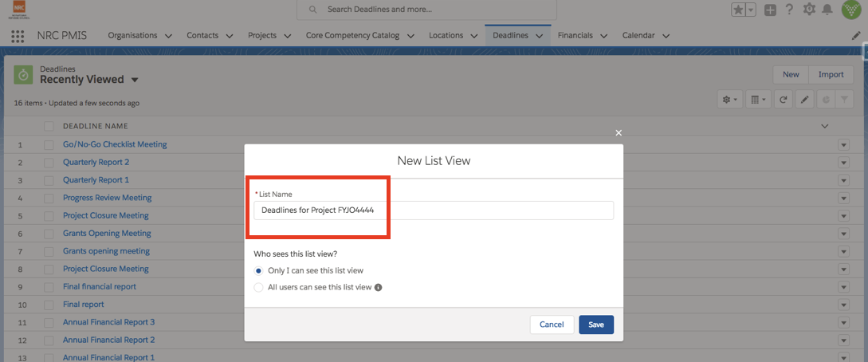The height and width of the screenshot is (362, 868).
Task: Click the info icon beside All users
Action: coord(379,287)
